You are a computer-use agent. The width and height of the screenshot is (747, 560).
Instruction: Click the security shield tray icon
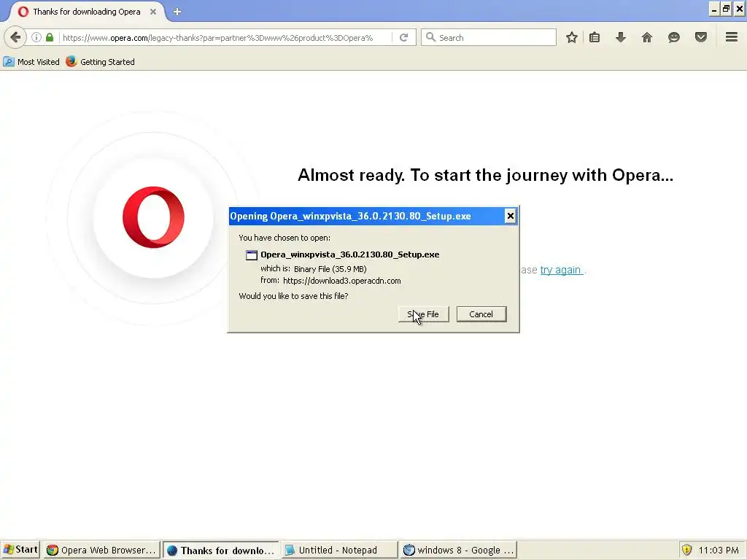coord(686,550)
